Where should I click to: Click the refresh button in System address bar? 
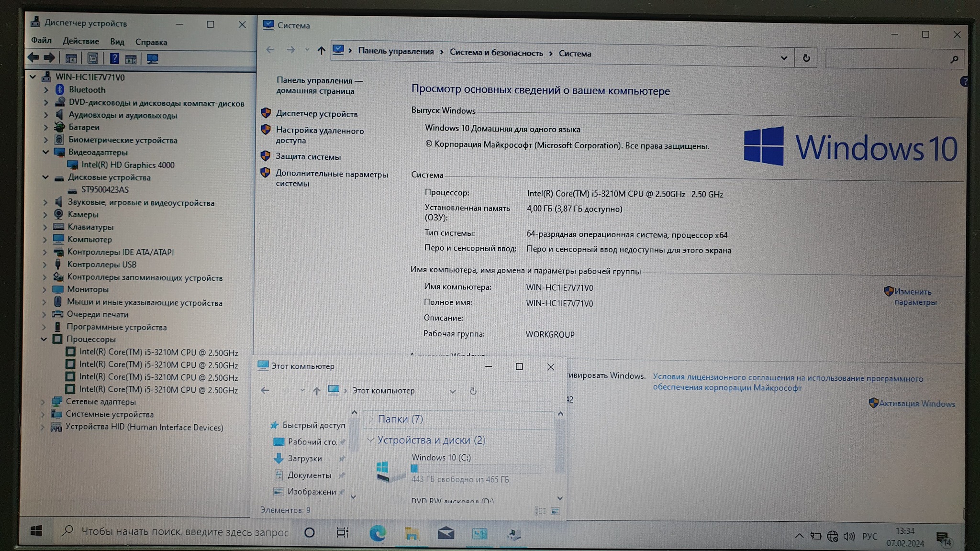tap(806, 58)
